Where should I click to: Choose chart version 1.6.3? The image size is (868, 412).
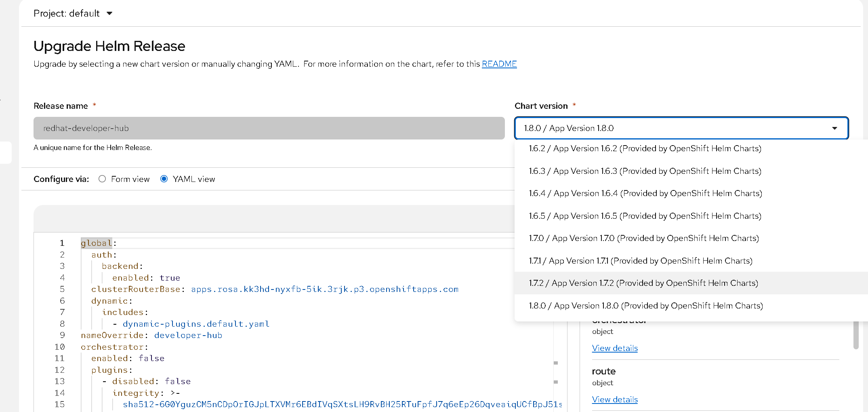pyautogui.click(x=645, y=171)
